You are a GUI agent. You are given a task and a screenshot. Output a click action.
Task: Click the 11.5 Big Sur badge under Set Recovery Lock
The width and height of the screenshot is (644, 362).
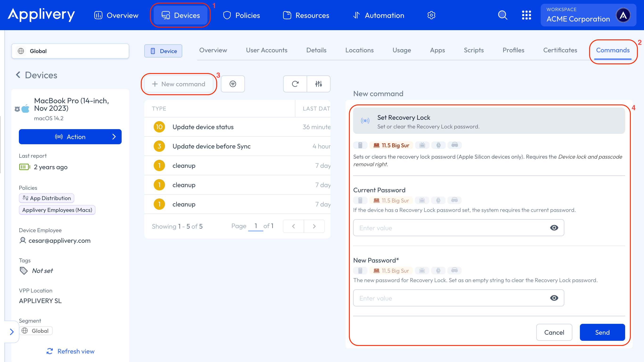point(391,145)
